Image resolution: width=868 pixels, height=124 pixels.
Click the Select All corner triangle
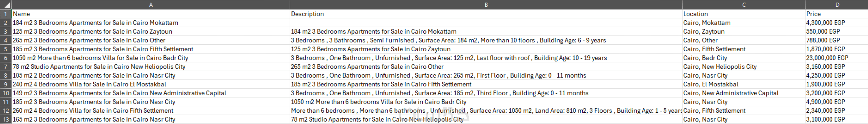pyautogui.click(x=6, y=5)
